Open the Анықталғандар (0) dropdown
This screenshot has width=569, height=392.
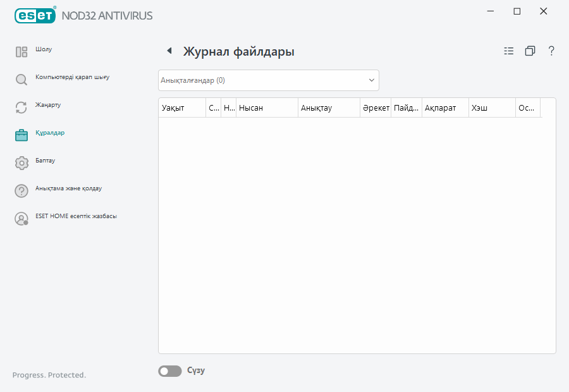pyautogui.click(x=268, y=80)
